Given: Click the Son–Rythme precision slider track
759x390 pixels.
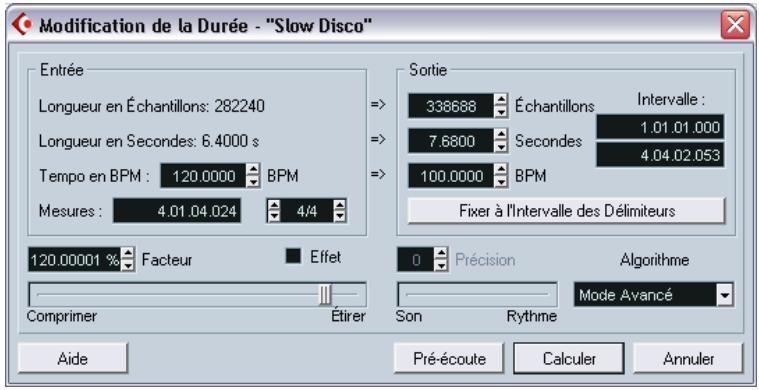Looking at the screenshot, I should coord(477,294).
